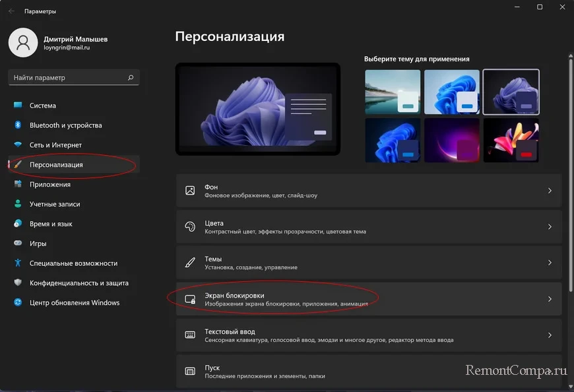Open Конфиденциальность и защита page

tap(79, 283)
